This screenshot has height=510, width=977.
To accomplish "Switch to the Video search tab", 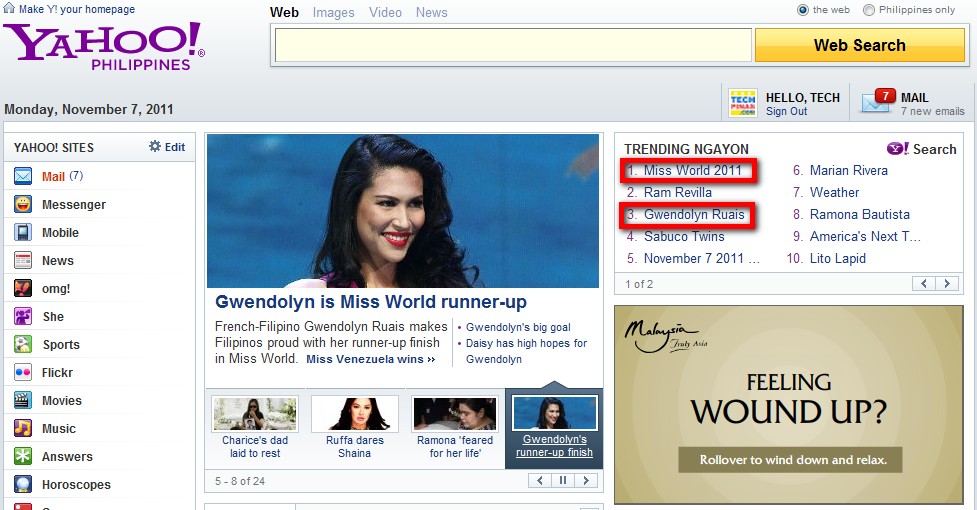I will 385,12.
